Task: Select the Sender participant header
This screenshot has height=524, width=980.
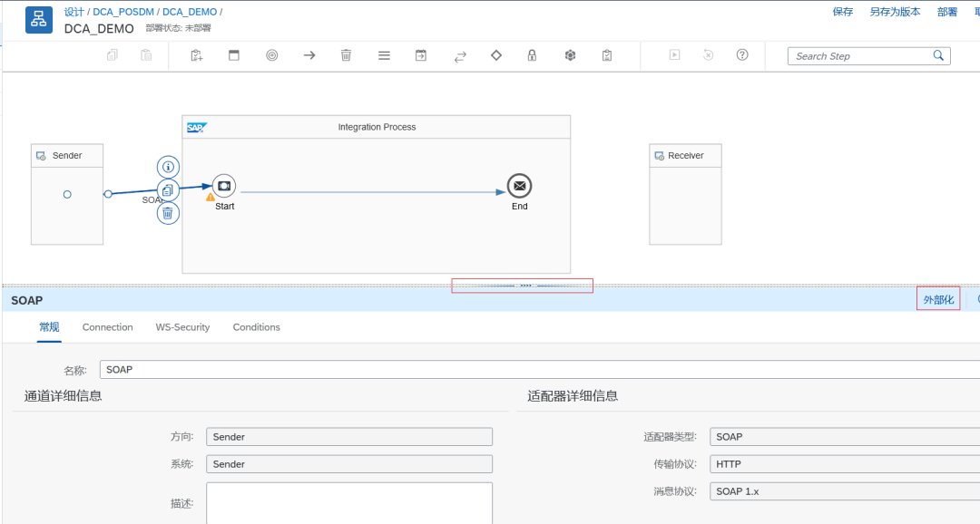Action: click(67, 156)
